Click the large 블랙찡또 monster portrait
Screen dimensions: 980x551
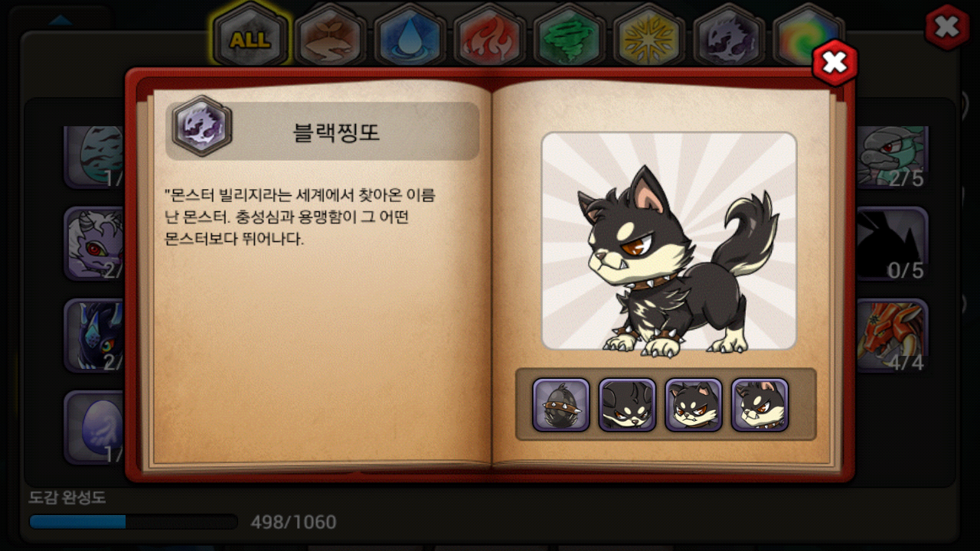click(669, 241)
